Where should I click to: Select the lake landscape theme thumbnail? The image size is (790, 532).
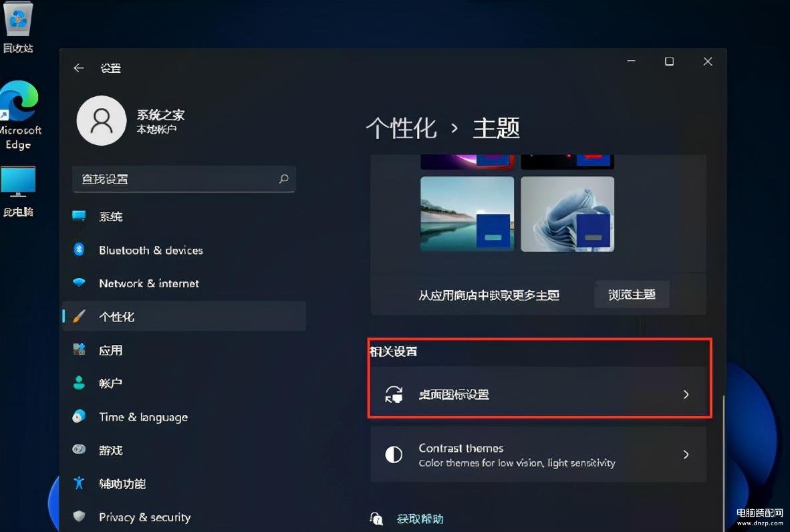(x=467, y=214)
